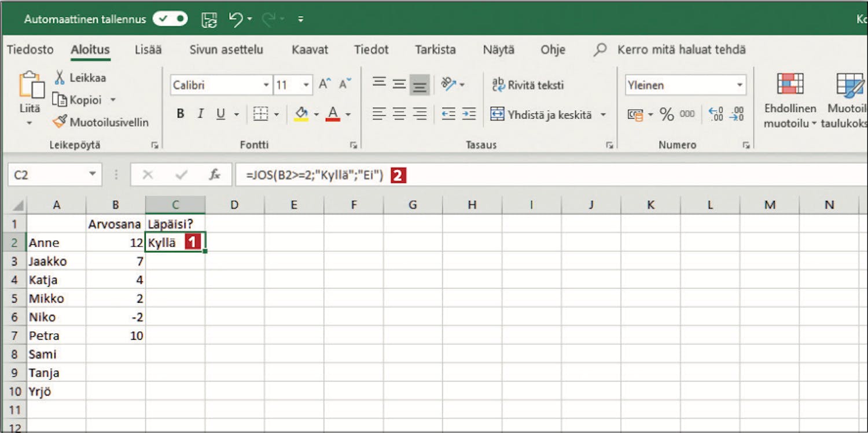Click the decrease font size icon
Image resolution: width=868 pixels, height=433 pixels.
click(345, 85)
